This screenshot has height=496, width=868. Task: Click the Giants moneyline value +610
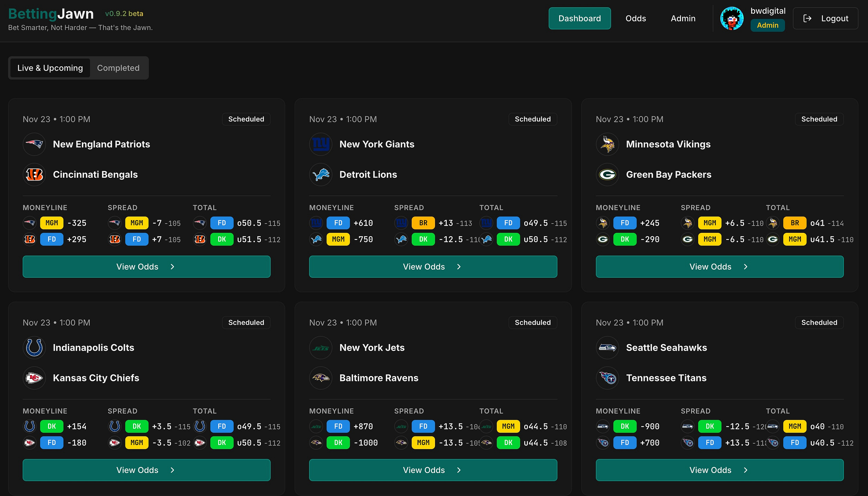[363, 223]
